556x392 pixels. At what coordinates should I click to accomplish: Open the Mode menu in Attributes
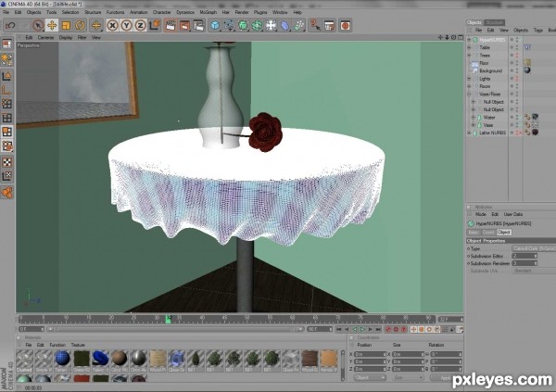pyautogui.click(x=480, y=214)
